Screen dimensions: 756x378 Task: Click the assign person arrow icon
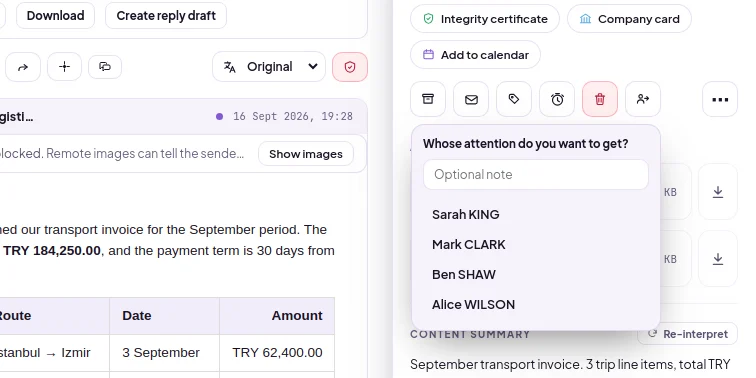pos(643,99)
